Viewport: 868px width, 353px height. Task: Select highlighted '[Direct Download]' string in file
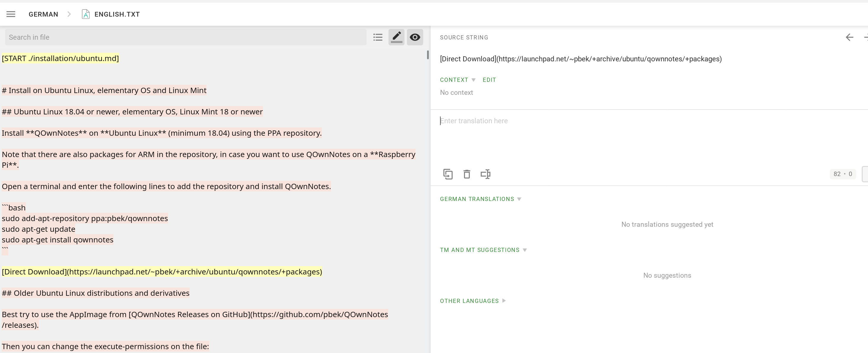tap(162, 272)
